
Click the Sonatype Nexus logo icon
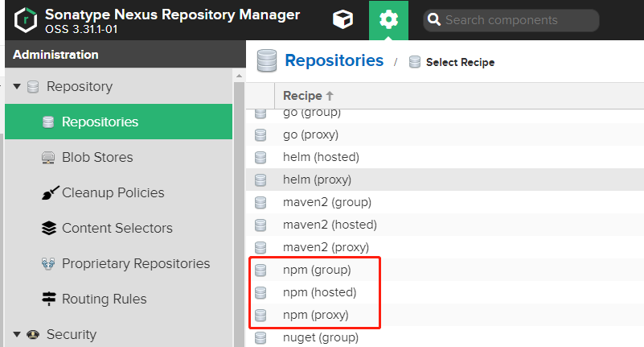[23, 21]
